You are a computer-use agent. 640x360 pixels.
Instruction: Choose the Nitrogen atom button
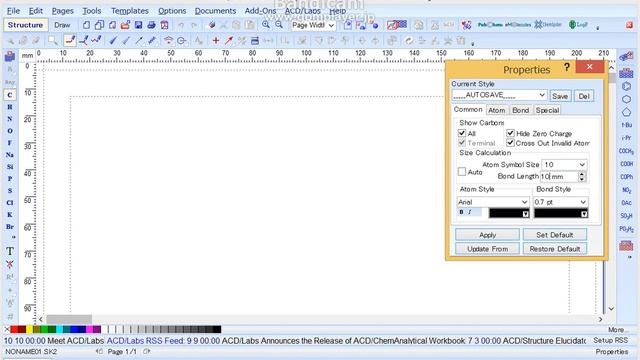click(9, 119)
